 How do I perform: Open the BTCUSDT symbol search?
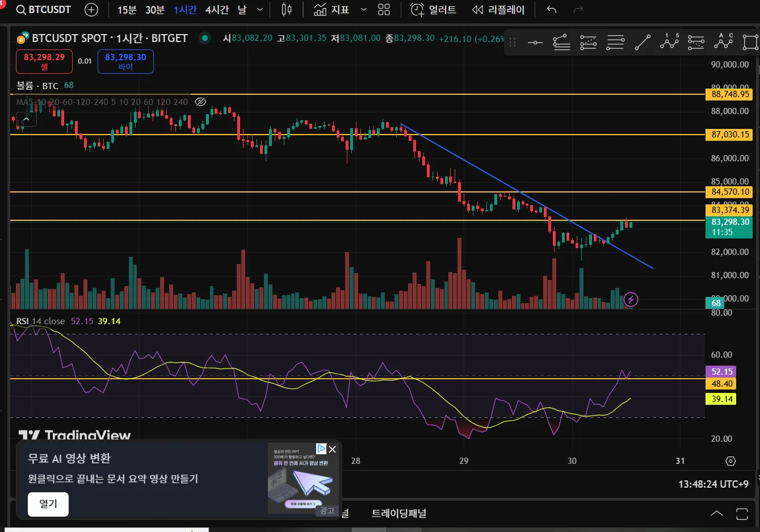pos(44,10)
